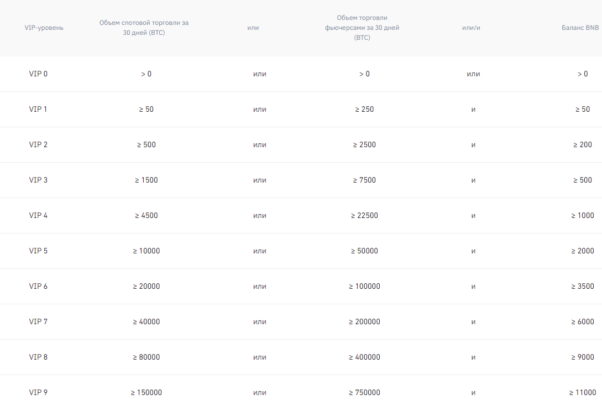Select the "VIP 8" row label
This screenshot has width=602, height=400.
[x=38, y=357]
